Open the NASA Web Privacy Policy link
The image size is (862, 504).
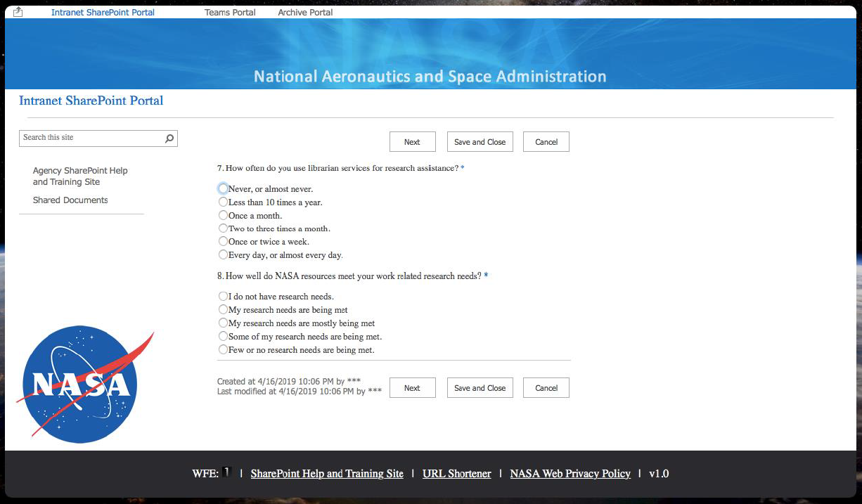point(570,474)
